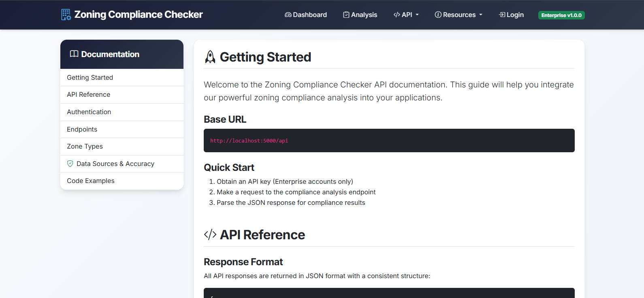Click step 'Obtain an API key (Enterprise accounts only)'
The image size is (644, 298).
[x=285, y=181]
